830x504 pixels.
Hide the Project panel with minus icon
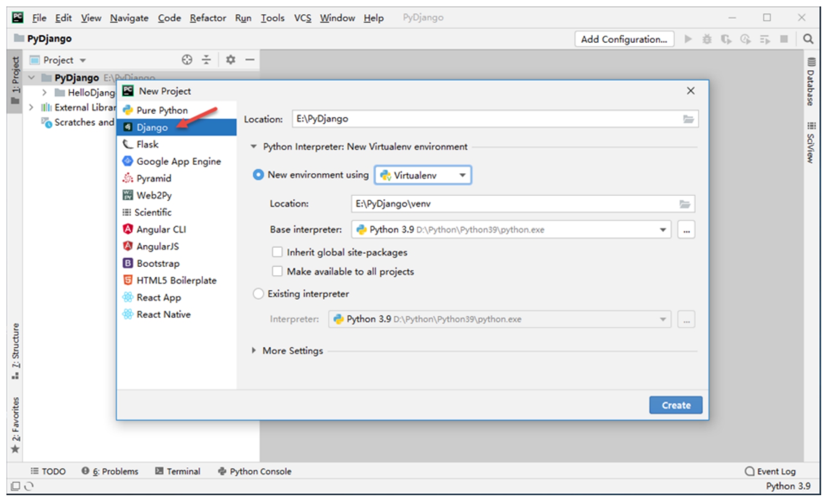pos(250,60)
